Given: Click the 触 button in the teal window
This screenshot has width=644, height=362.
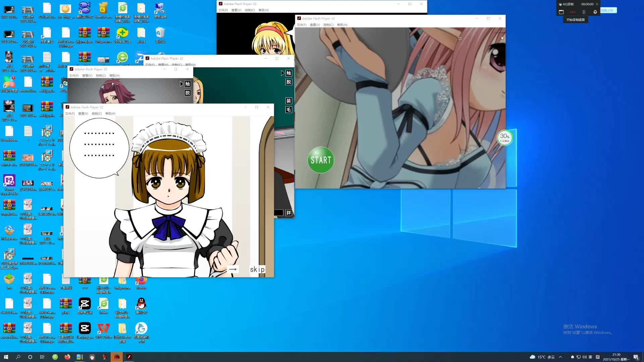Looking at the screenshot, I should pyautogui.click(x=288, y=73).
